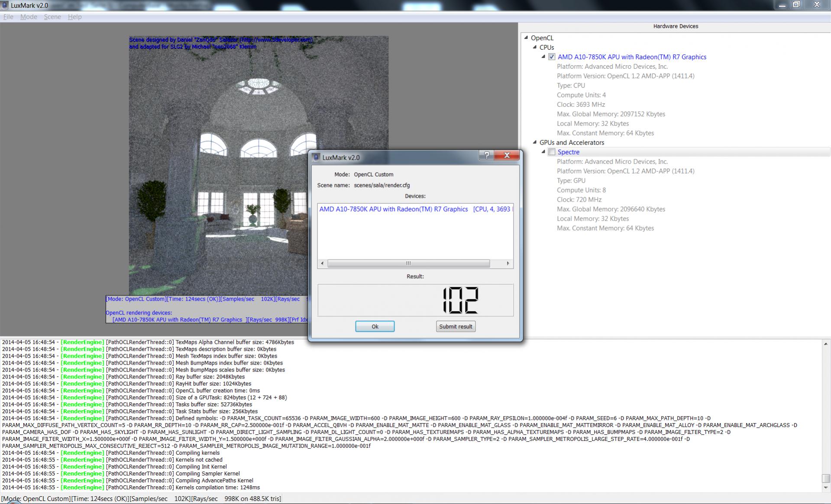Viewport: 831px width, 504px height.
Task: Collapse the AMD A10-7850K APU device details
Action: pyautogui.click(x=543, y=57)
